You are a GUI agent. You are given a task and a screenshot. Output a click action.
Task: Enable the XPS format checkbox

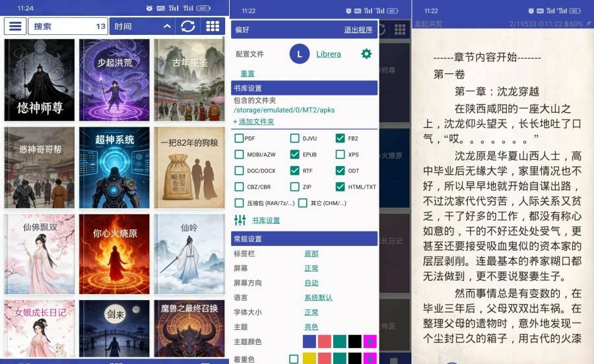[340, 154]
